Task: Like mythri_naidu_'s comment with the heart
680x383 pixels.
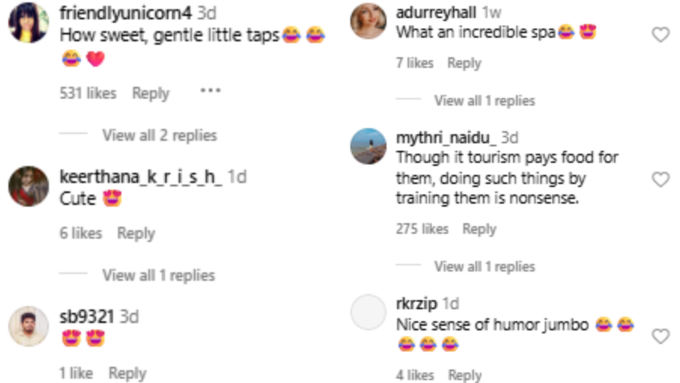Action: point(660,179)
